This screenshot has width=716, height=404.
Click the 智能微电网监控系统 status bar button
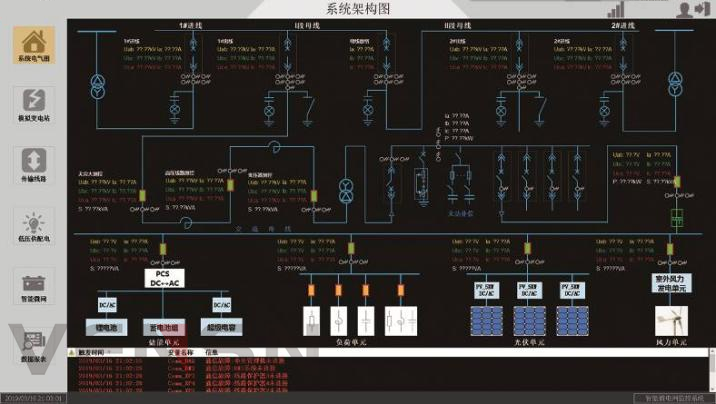[x=674, y=398]
